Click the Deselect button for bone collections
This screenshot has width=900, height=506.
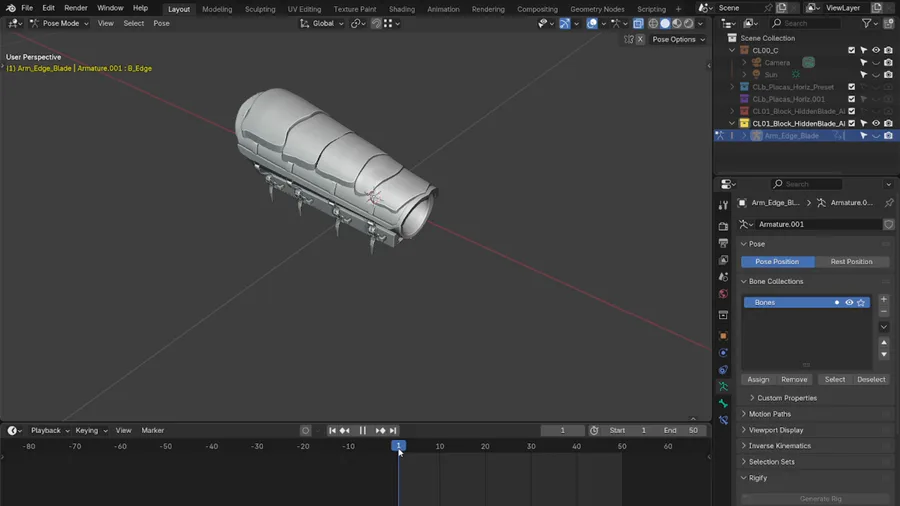871,379
